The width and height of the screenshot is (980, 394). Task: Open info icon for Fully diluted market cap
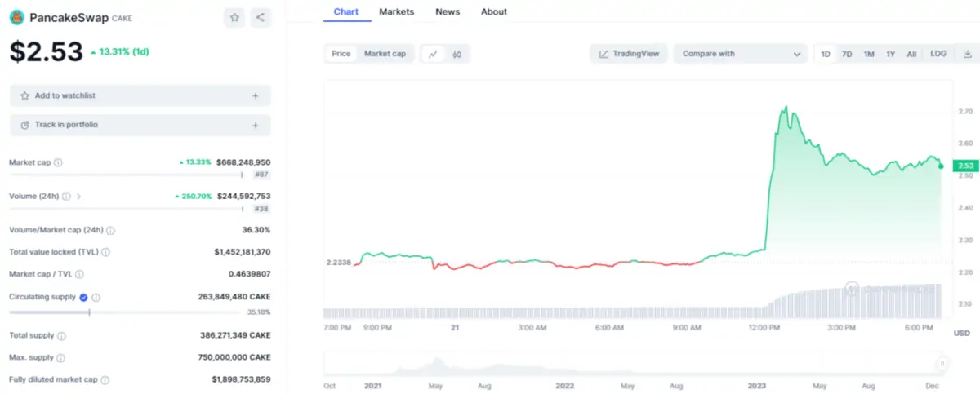pyautogui.click(x=105, y=379)
